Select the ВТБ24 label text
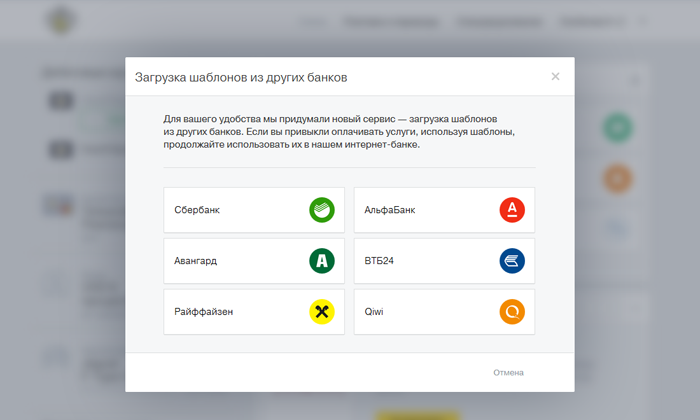 coord(379,261)
